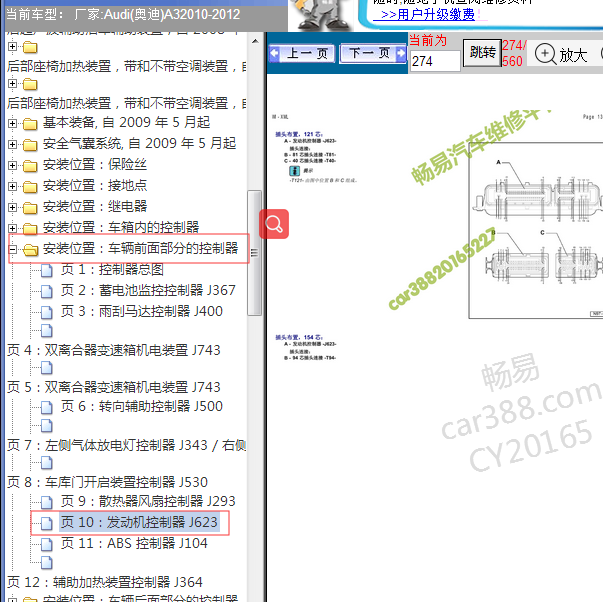Click the 提示 info icon in the document
Viewport: 603px width, 602px height.
(x=294, y=171)
